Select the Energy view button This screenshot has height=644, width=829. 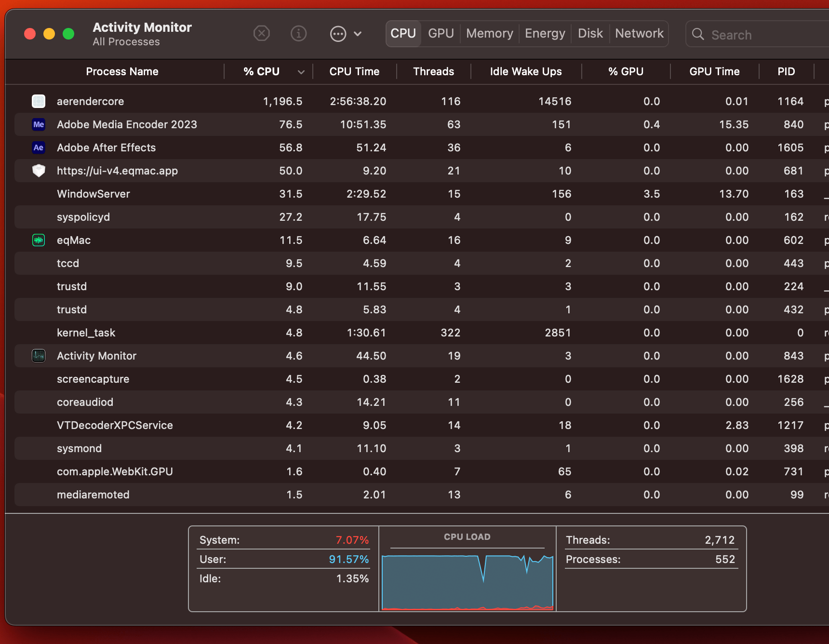545,33
